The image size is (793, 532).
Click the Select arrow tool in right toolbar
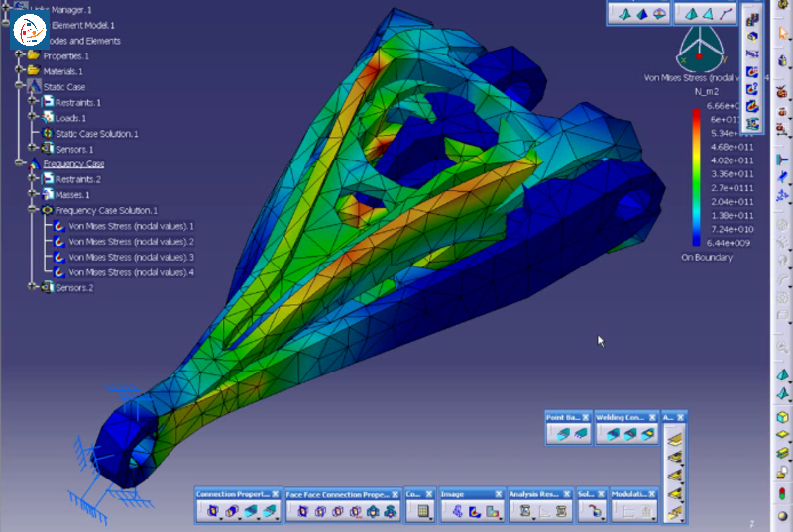tap(783, 34)
